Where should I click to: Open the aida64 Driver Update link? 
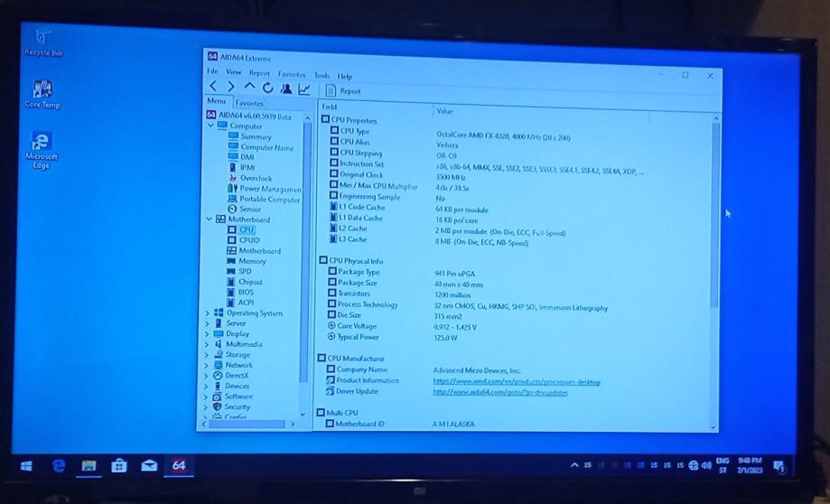(500, 392)
